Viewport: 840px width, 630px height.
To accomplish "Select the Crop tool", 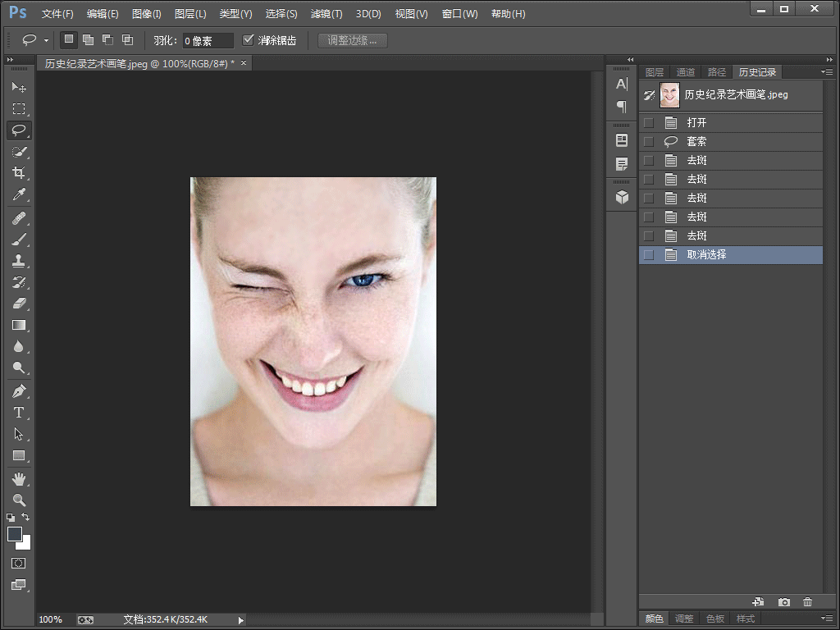I will click(x=19, y=172).
